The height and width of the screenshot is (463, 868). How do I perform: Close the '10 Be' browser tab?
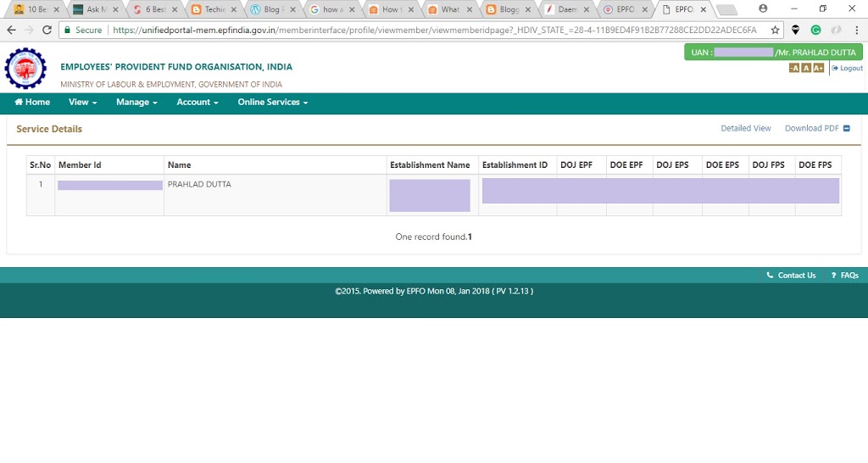[x=57, y=9]
